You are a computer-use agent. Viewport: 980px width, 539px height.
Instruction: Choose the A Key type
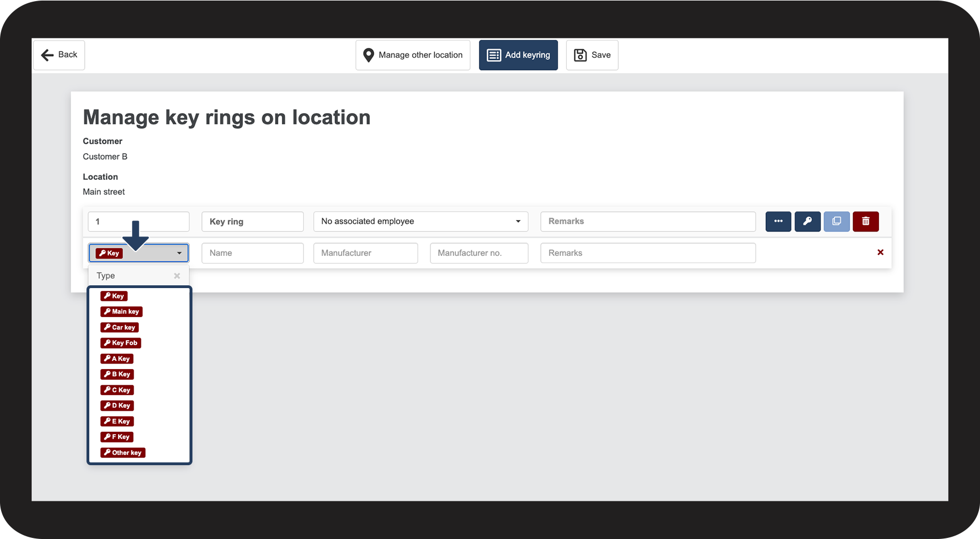117,359
